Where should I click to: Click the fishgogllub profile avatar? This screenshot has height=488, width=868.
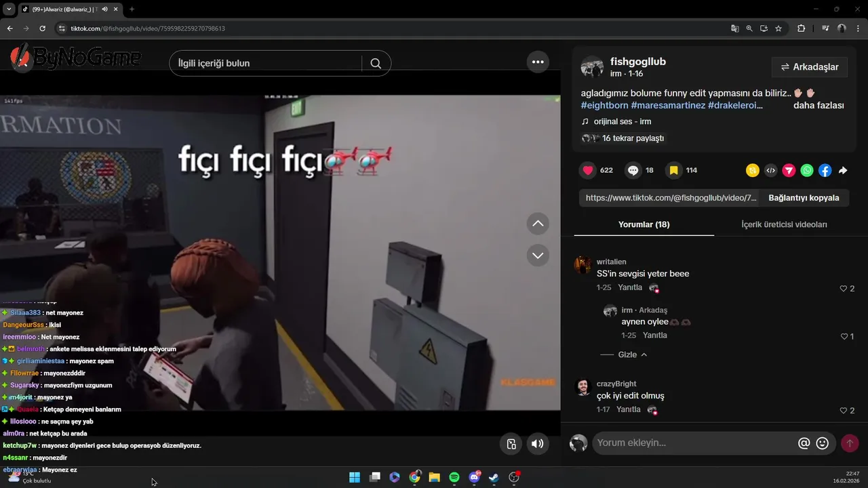[x=592, y=67]
